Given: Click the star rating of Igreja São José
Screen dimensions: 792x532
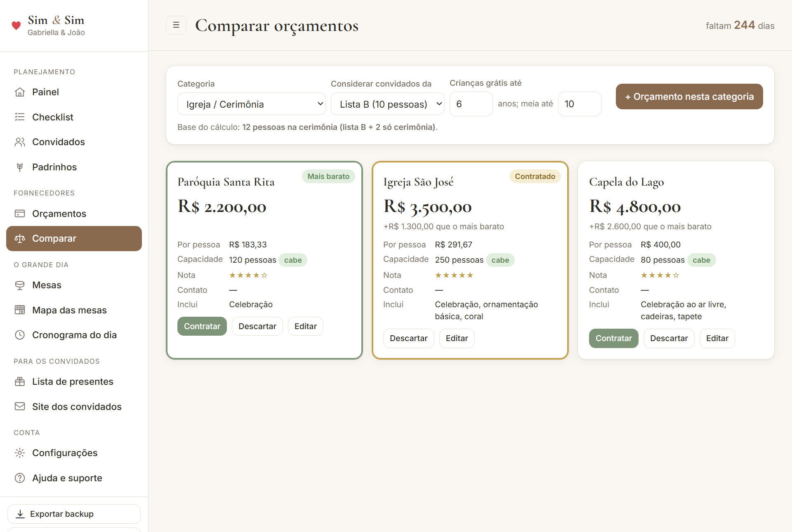Looking at the screenshot, I should 454,275.
